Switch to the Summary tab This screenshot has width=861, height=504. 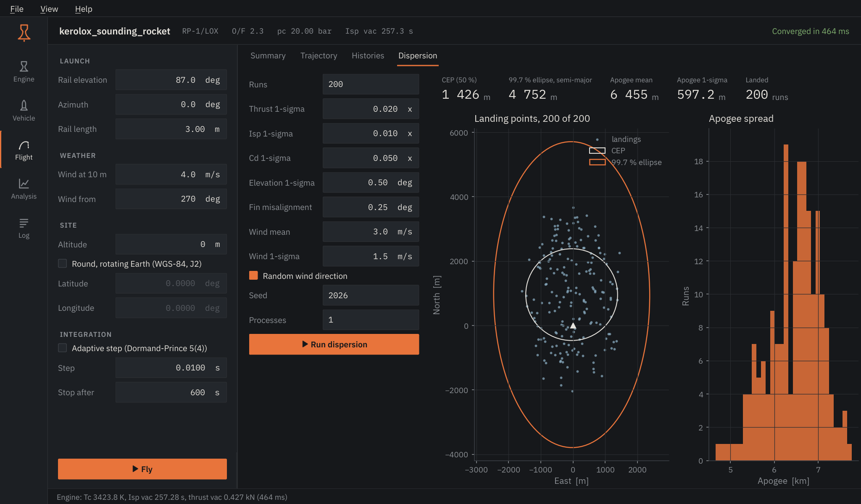pyautogui.click(x=268, y=55)
